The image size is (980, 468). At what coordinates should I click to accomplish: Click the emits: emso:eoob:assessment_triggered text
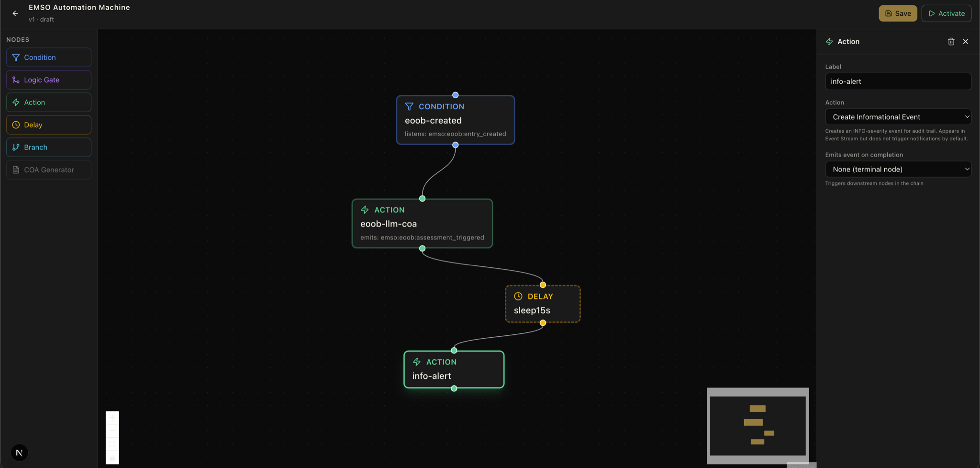coord(422,238)
